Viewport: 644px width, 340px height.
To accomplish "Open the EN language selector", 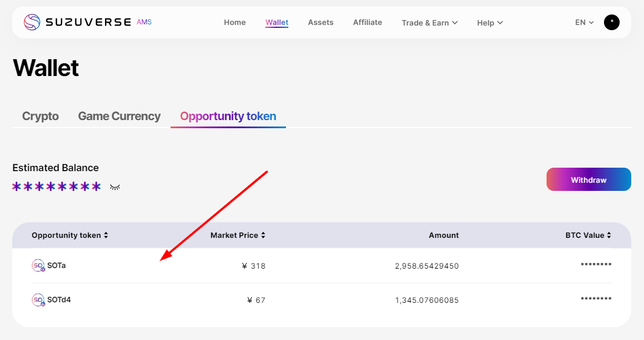I will [584, 23].
